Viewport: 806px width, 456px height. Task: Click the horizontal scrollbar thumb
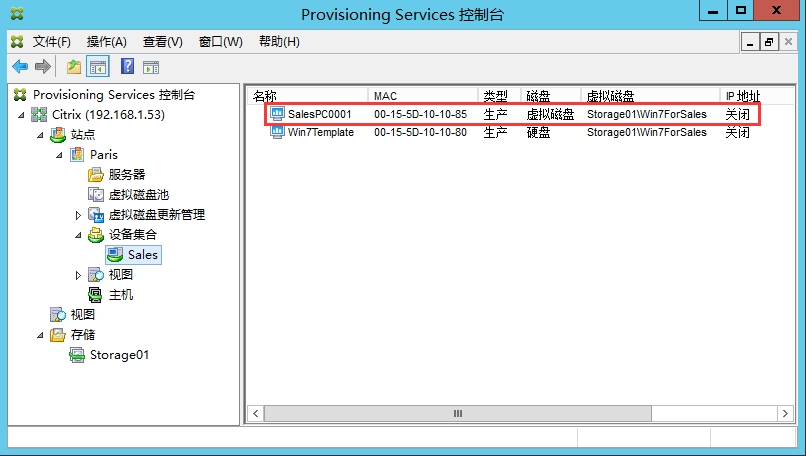[457, 413]
